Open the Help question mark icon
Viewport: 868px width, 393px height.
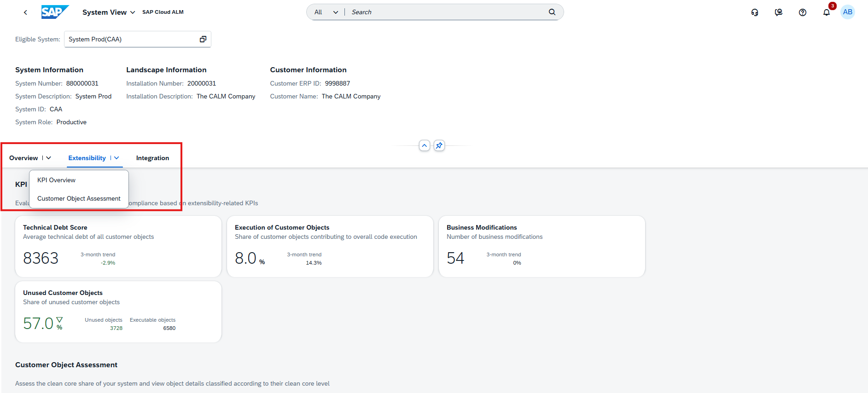click(802, 12)
